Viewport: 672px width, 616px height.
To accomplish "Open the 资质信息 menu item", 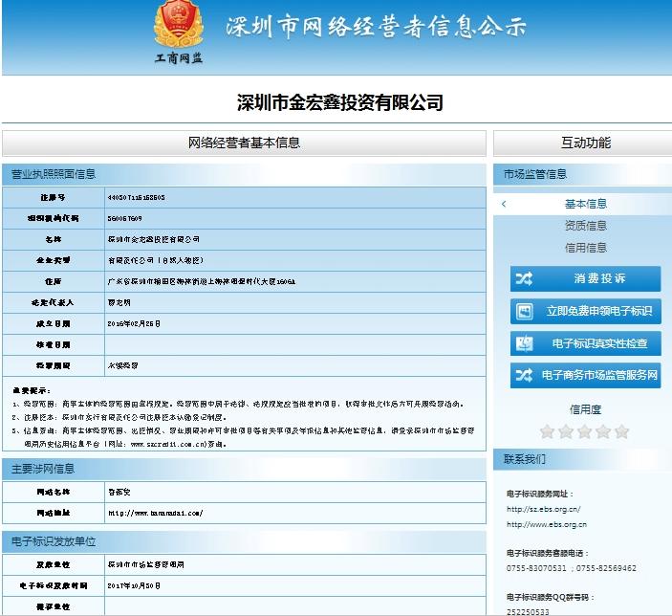I will [585, 226].
